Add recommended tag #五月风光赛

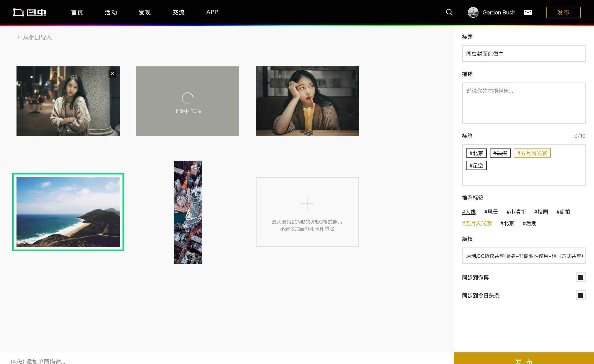pos(477,223)
